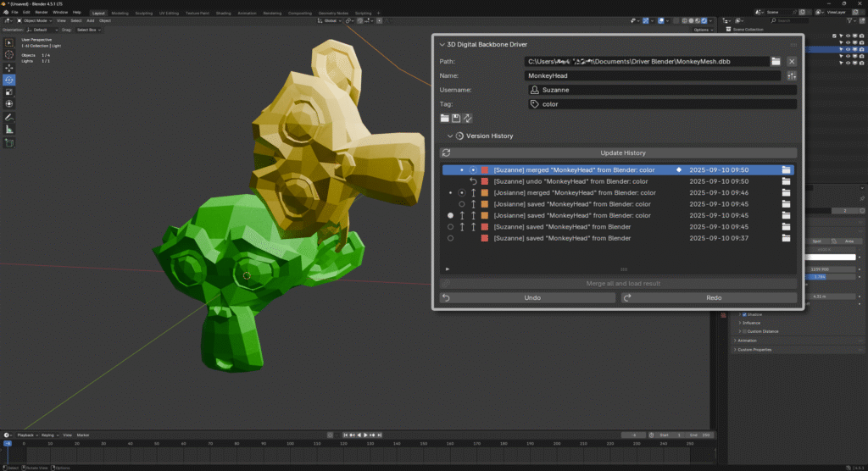Open the Global transform orientation dropdown
868x471 pixels.
point(330,20)
